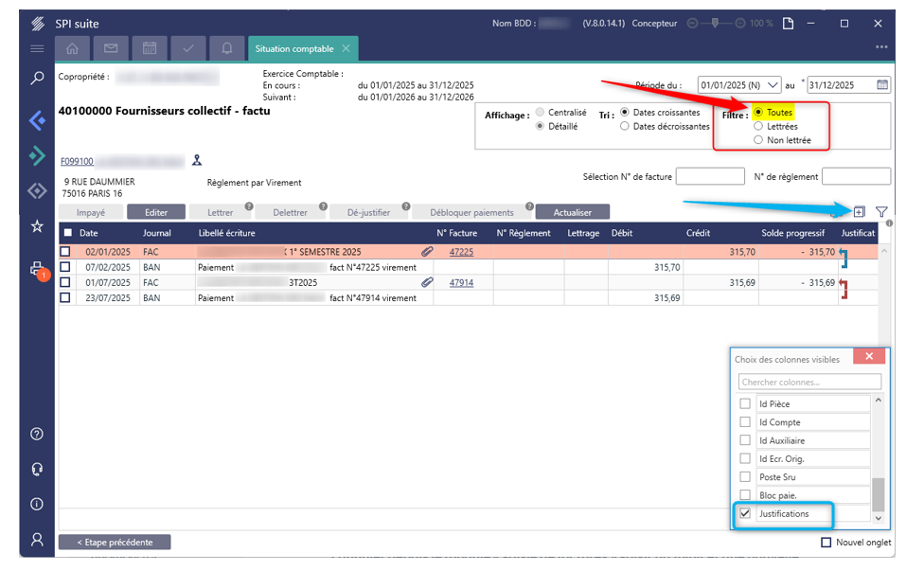Open invoice link 47914

(461, 282)
